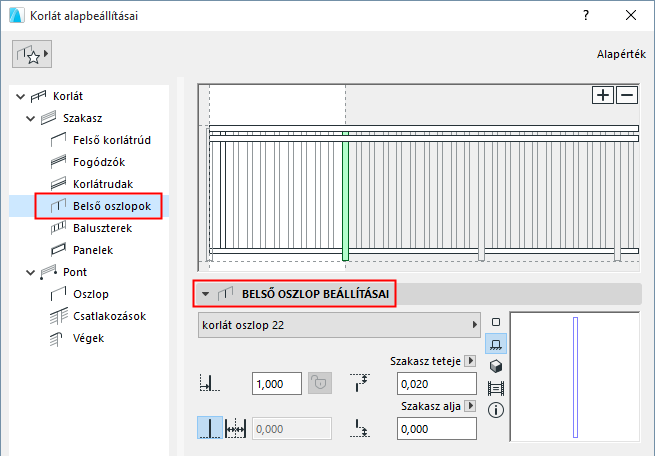Click the Szakasz segment icon
Viewport: 655px width, 456px height.
[x=48, y=118]
